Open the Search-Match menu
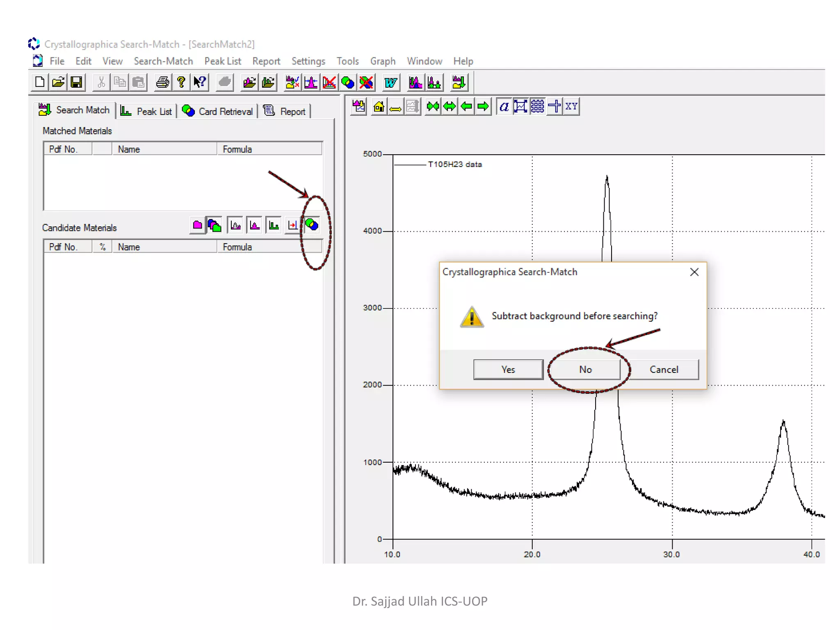840x630 pixels. (163, 61)
